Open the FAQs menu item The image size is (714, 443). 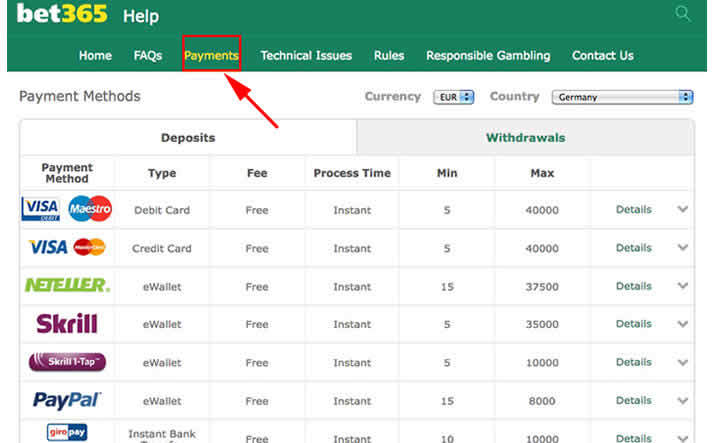[x=148, y=56]
